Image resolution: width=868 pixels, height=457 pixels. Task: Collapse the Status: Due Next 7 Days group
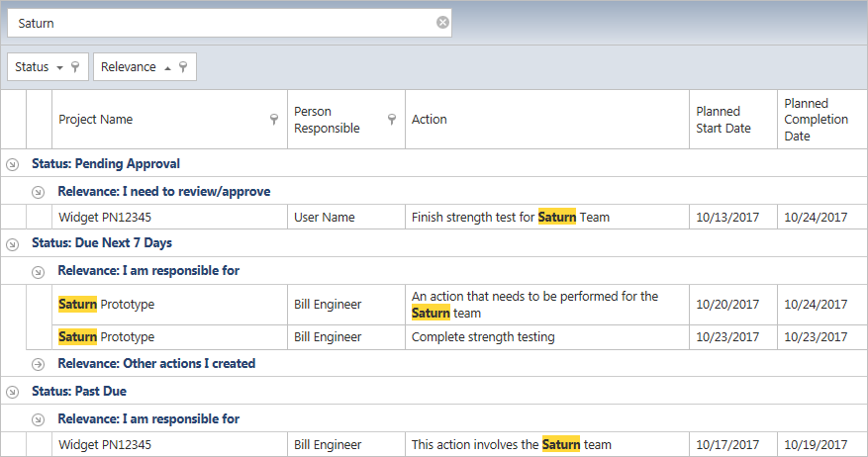point(12,243)
